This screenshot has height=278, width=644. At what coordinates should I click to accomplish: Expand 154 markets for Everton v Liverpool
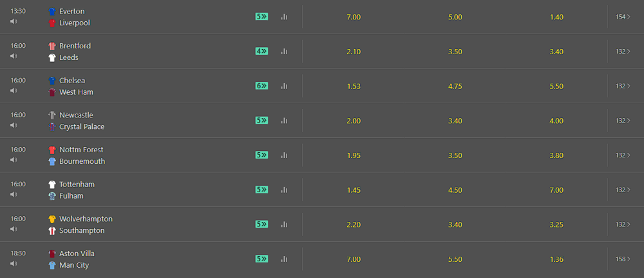pos(623,17)
